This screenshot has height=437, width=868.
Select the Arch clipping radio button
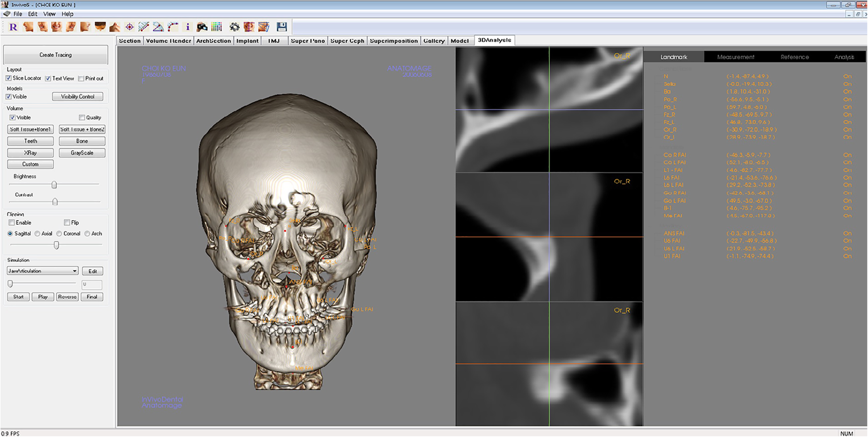coord(87,234)
